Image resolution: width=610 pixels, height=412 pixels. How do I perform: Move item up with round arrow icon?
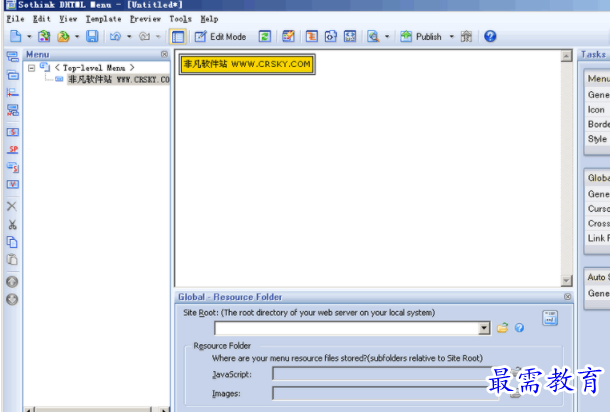point(12,282)
